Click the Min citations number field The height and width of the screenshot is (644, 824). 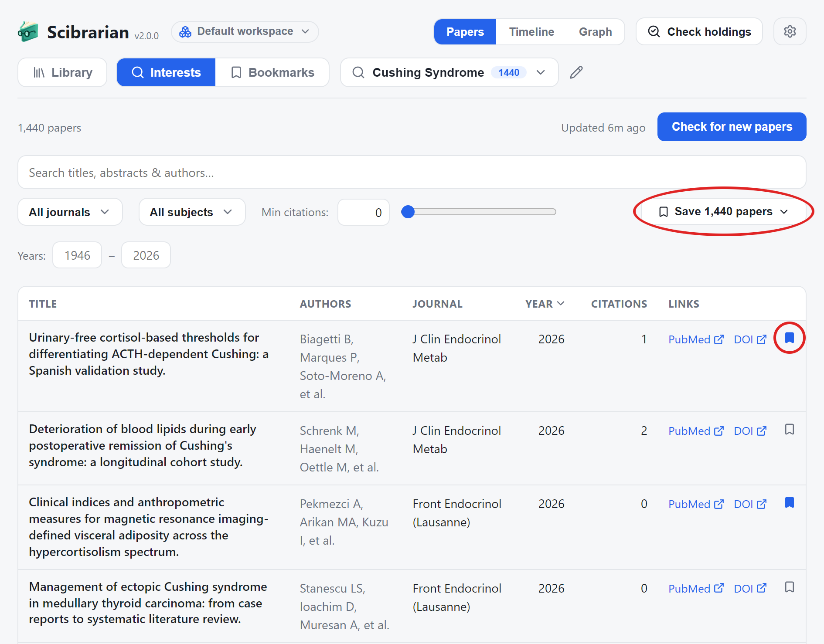point(363,212)
